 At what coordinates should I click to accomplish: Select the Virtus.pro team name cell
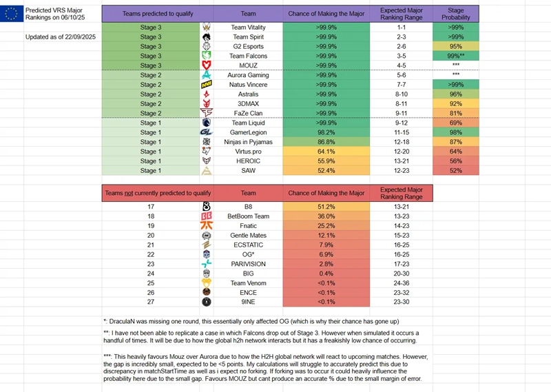[x=249, y=152]
